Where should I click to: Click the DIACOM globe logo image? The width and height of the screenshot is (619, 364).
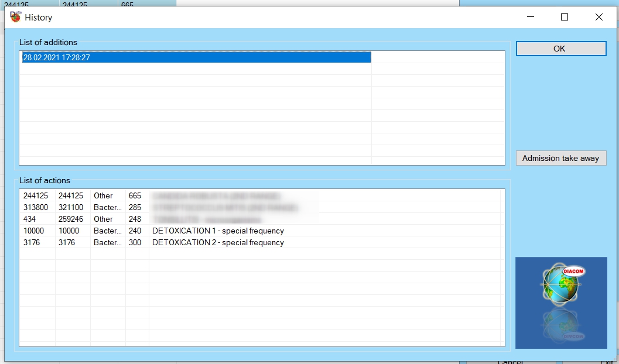point(560,302)
